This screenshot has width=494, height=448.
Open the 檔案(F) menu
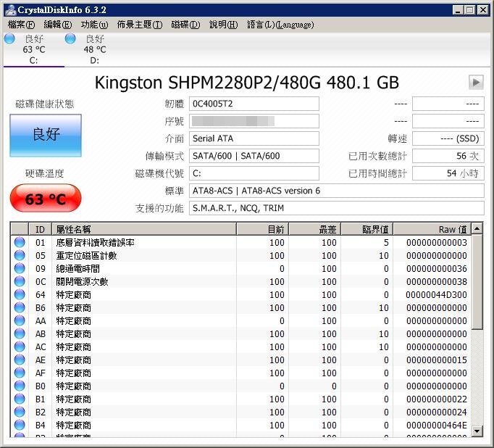pos(22,25)
